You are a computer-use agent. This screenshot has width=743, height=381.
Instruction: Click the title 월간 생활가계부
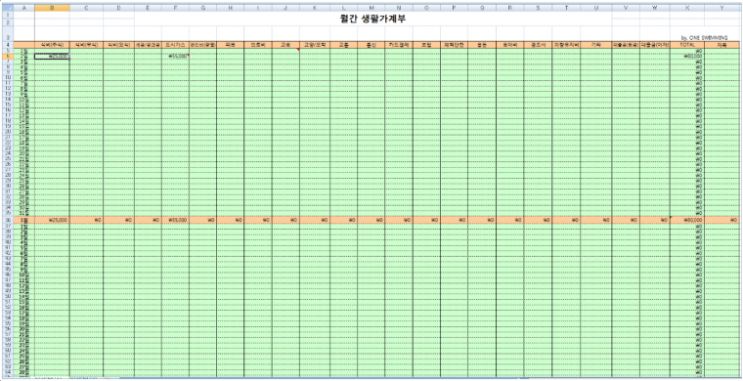373,19
